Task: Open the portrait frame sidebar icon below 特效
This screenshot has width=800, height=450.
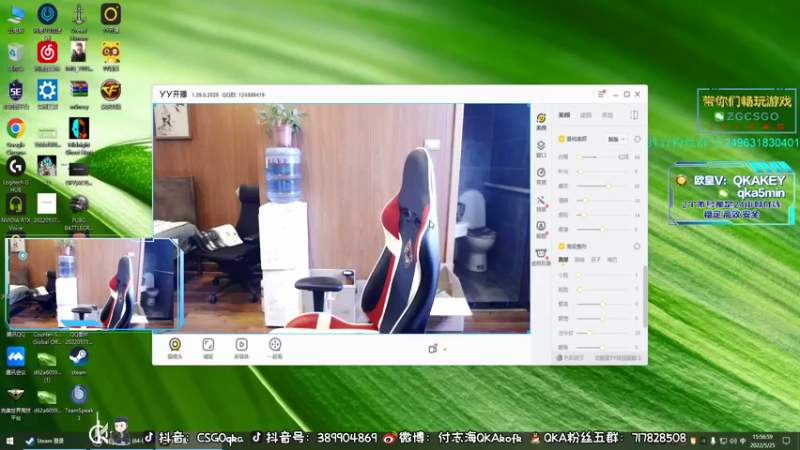Action: coord(541,230)
